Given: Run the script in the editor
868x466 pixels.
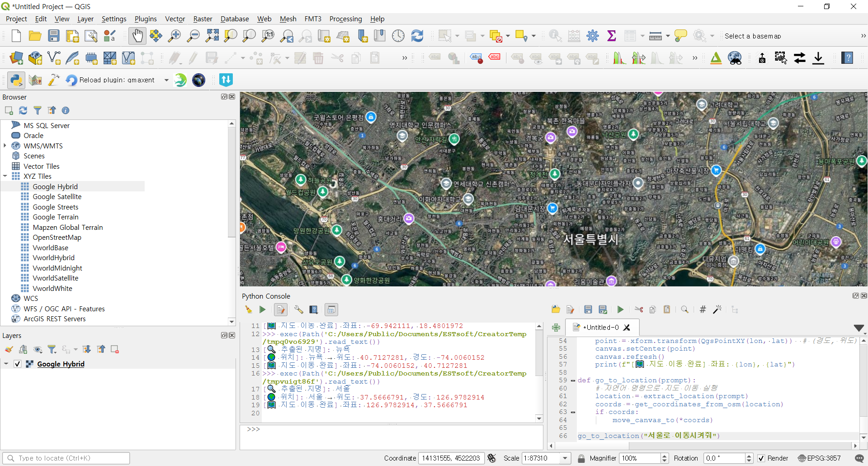Looking at the screenshot, I should pyautogui.click(x=620, y=309).
